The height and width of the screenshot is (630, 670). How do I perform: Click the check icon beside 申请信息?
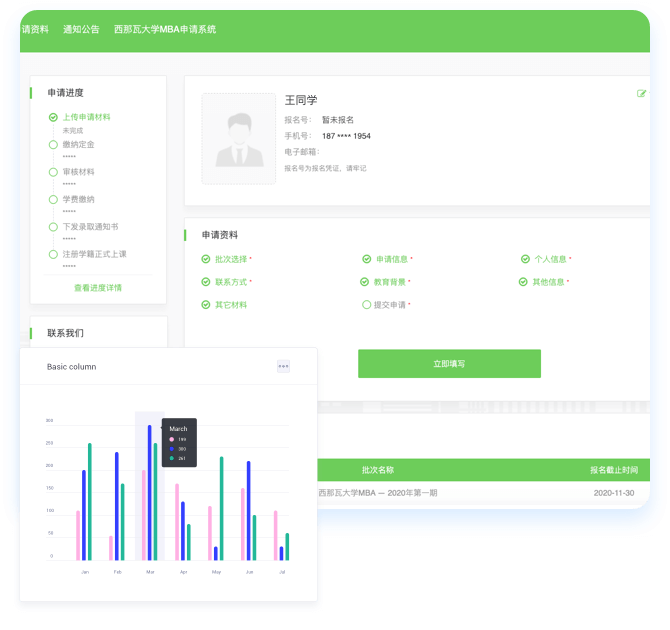coord(367,259)
